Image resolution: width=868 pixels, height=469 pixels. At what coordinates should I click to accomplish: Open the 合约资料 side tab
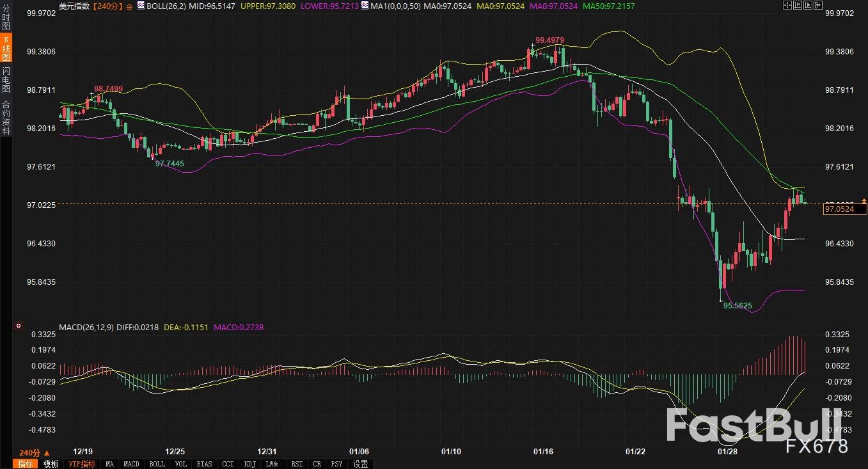pos(6,117)
